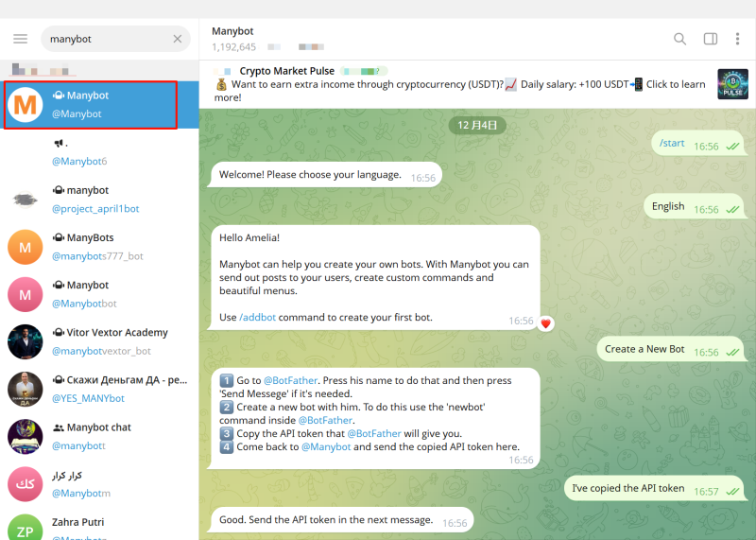Open the Manybot chat group result
Viewport: 756px width, 540px height.
pyautogui.click(x=99, y=436)
